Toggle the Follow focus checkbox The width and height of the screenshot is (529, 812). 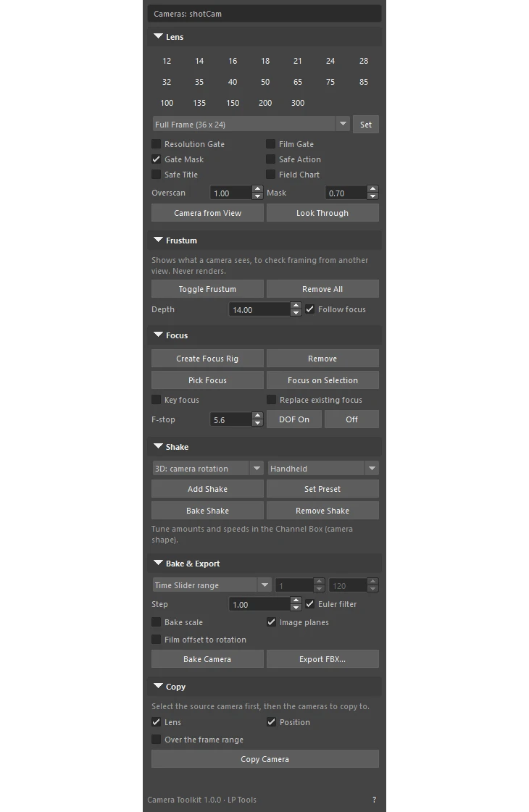pos(310,309)
